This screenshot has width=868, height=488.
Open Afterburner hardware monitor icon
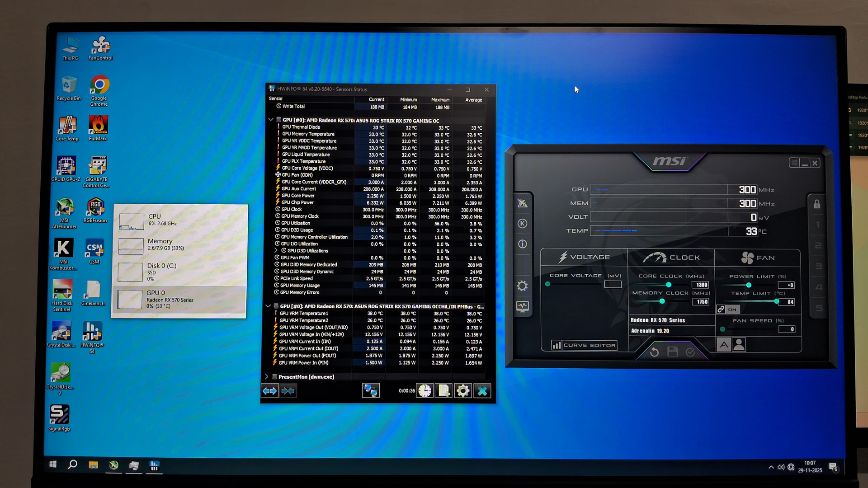point(522,307)
